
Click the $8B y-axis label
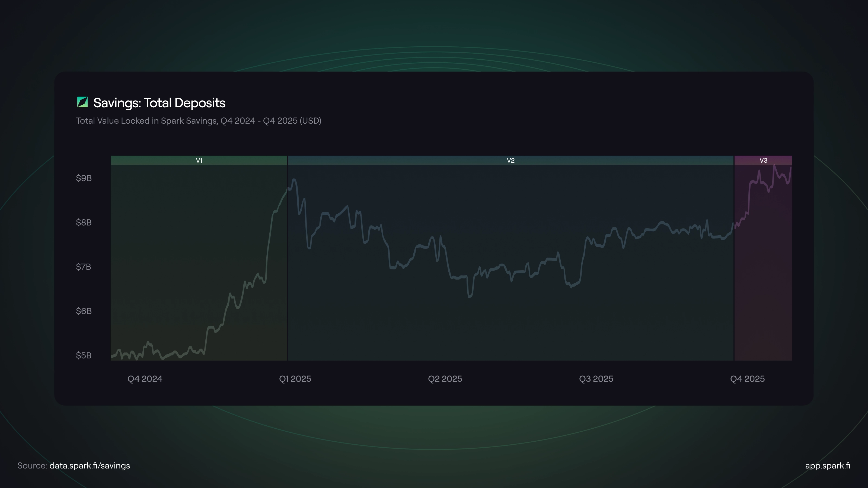click(x=84, y=223)
